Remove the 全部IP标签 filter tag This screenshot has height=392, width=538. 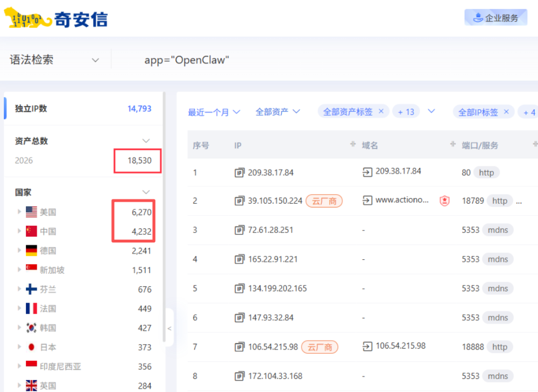(506, 111)
